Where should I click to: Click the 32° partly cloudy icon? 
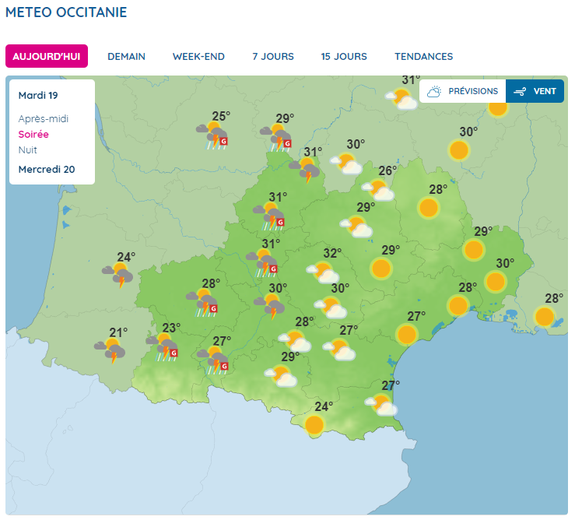(x=323, y=272)
